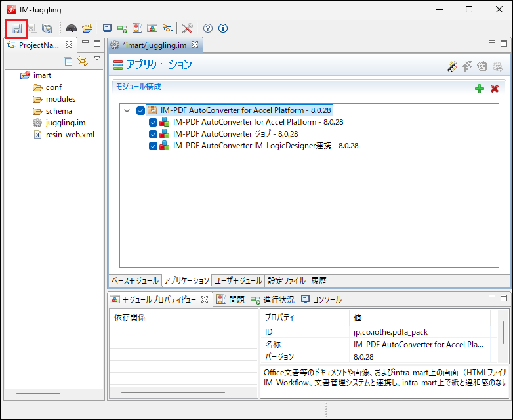
Task: Click the properties table vertical scrollbar
Action: (503, 331)
